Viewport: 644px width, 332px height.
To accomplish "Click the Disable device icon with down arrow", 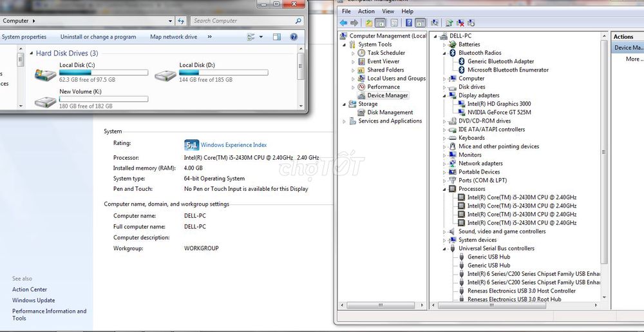I will tap(471, 23).
